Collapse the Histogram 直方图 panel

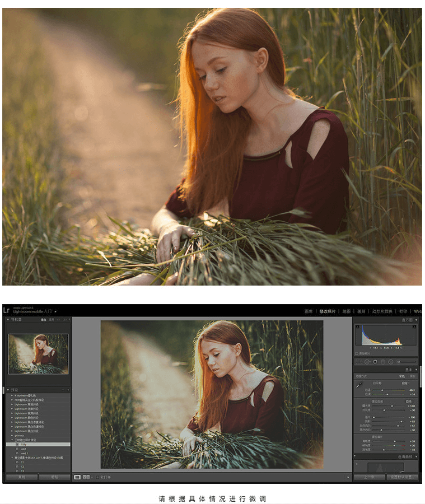416,320
